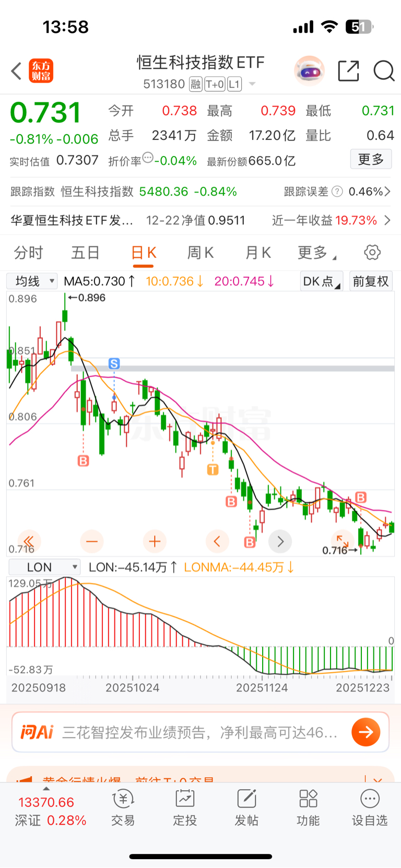This screenshot has height=868, width=401.
Task: Tap the 0.716 low price marker
Action: point(339,550)
